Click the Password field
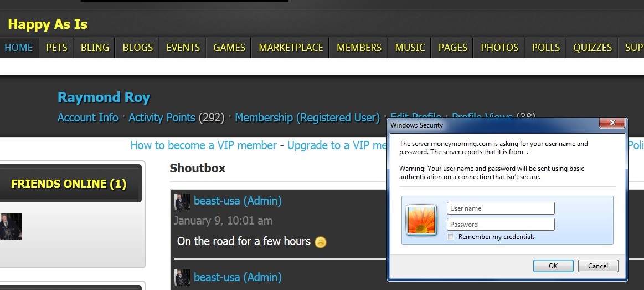The width and height of the screenshot is (644, 290). 501,225
